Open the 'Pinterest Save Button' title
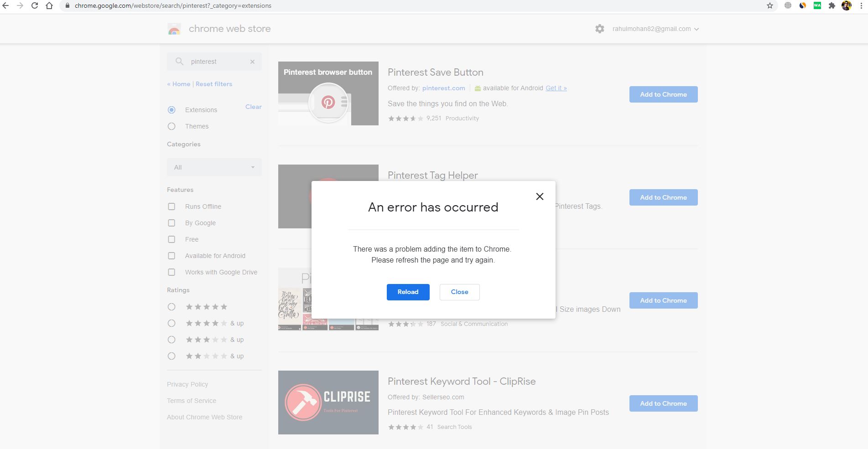 tap(436, 72)
